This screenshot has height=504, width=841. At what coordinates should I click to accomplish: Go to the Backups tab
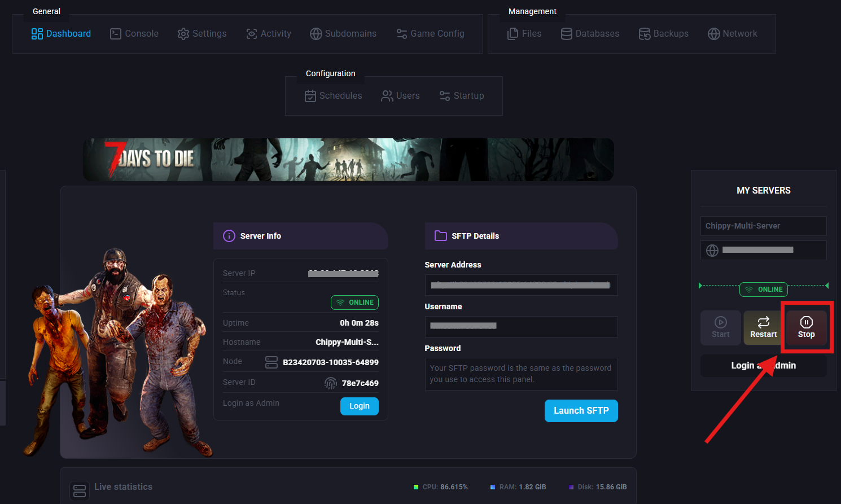coord(663,34)
